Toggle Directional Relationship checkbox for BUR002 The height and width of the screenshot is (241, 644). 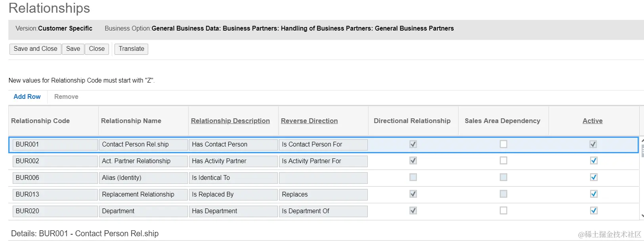[x=413, y=161]
